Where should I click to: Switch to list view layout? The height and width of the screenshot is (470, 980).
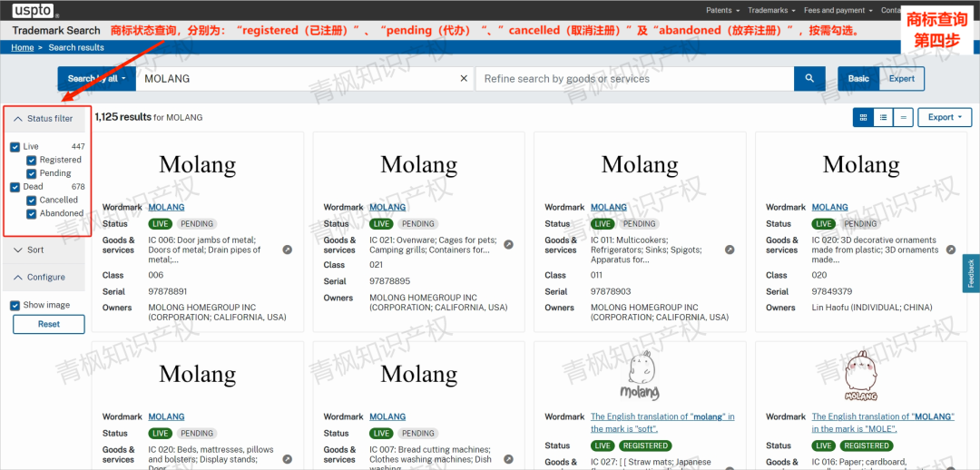point(883,118)
